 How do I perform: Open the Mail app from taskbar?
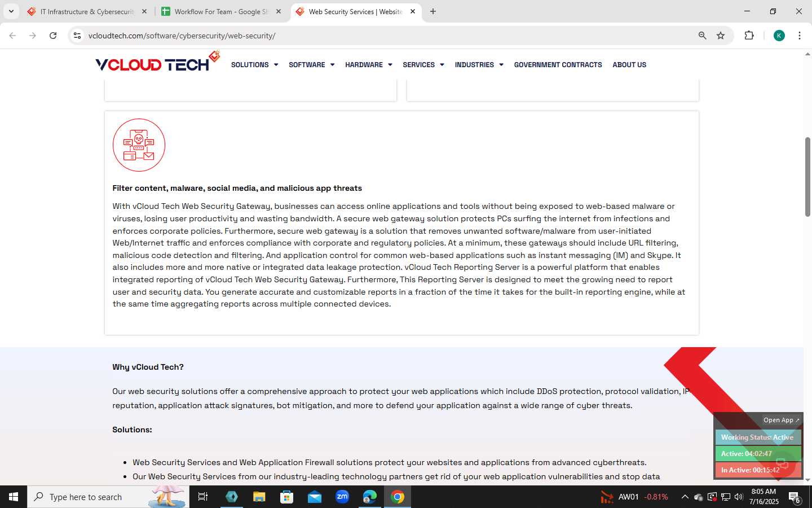pyautogui.click(x=315, y=497)
